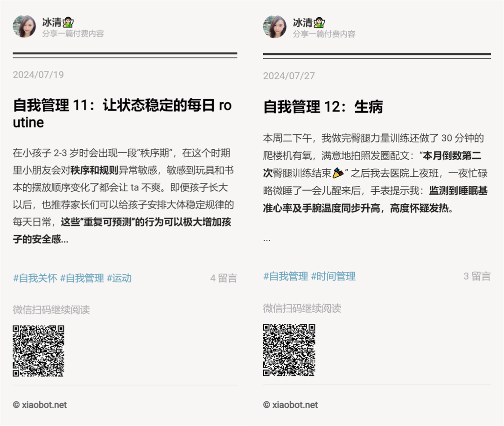Click the bold sentence 这些“重复可预测”的行为可以极大增加孩子的安全感
Viewport: 504px width, 426px height.
point(122,230)
